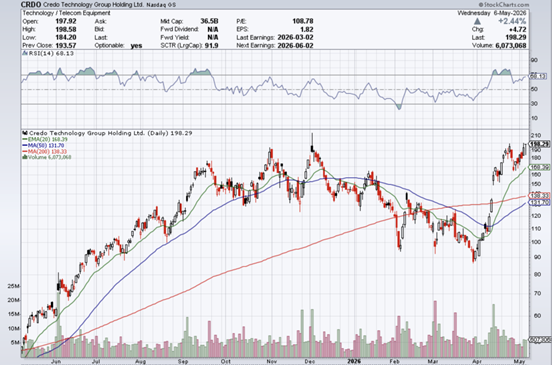Click the +2.44% percent change
The width and height of the screenshot is (554, 365).
(x=512, y=22)
